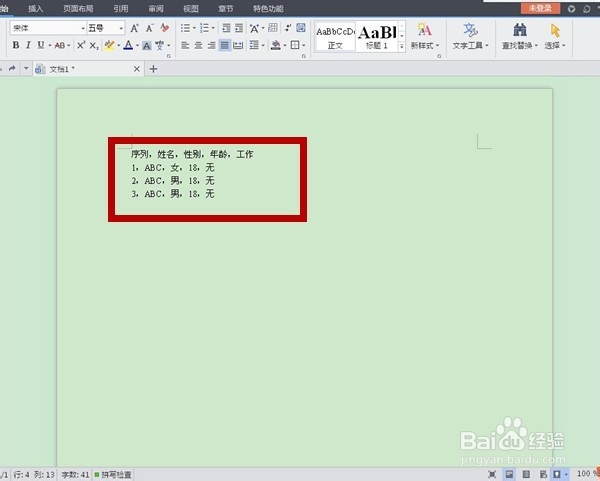Open the 插入 (Insert) tab
This screenshot has width=600, height=481.
(x=35, y=8)
